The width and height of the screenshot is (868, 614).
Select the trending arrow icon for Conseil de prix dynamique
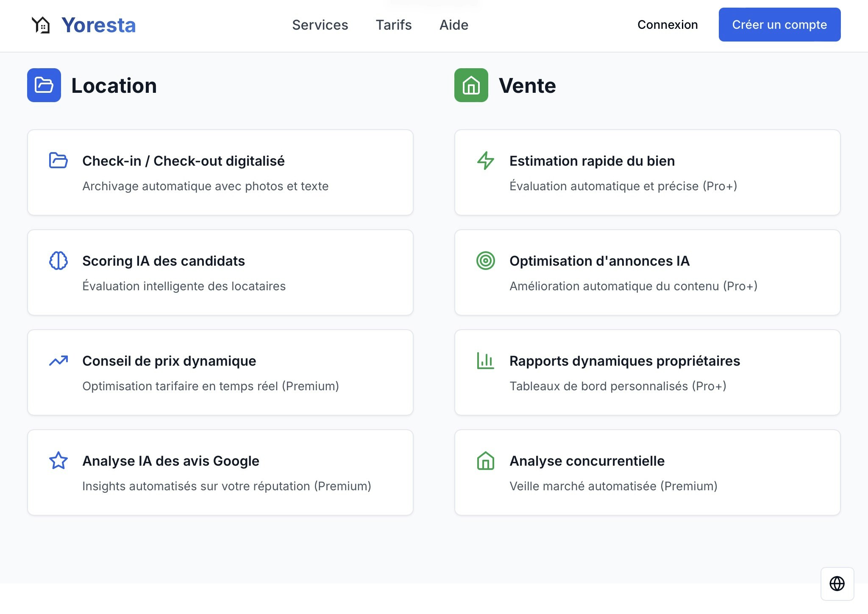point(58,361)
